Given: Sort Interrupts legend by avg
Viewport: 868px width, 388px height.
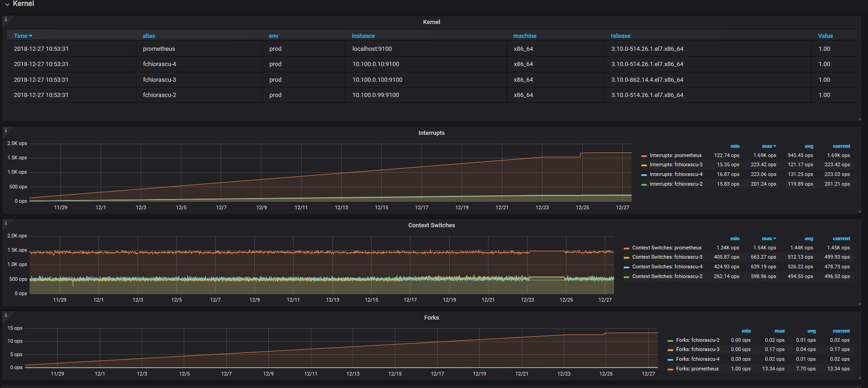Looking at the screenshot, I should pos(809,146).
